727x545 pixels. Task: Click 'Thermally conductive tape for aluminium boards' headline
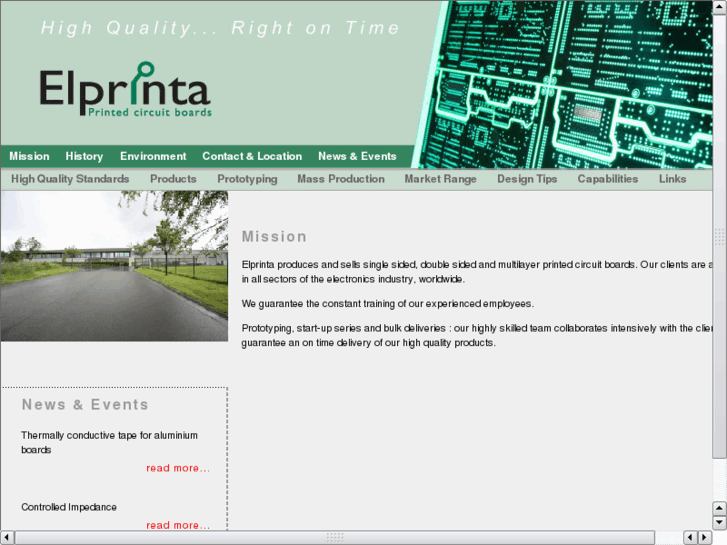pos(109,442)
